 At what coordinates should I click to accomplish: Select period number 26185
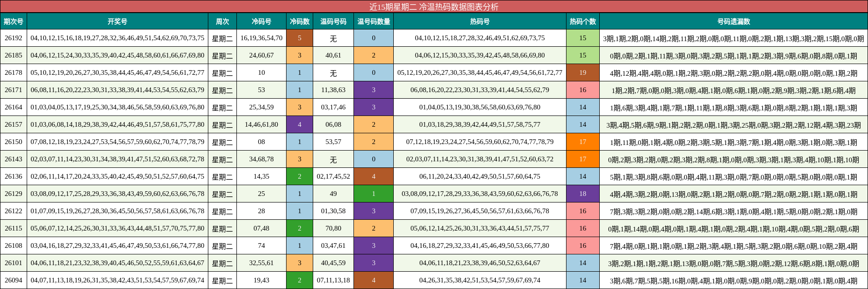14,55
